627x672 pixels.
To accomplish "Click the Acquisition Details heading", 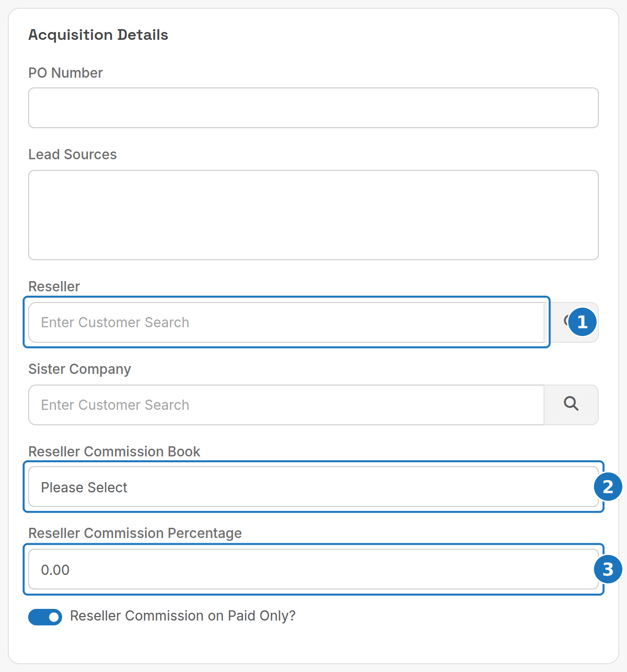I will [x=98, y=35].
